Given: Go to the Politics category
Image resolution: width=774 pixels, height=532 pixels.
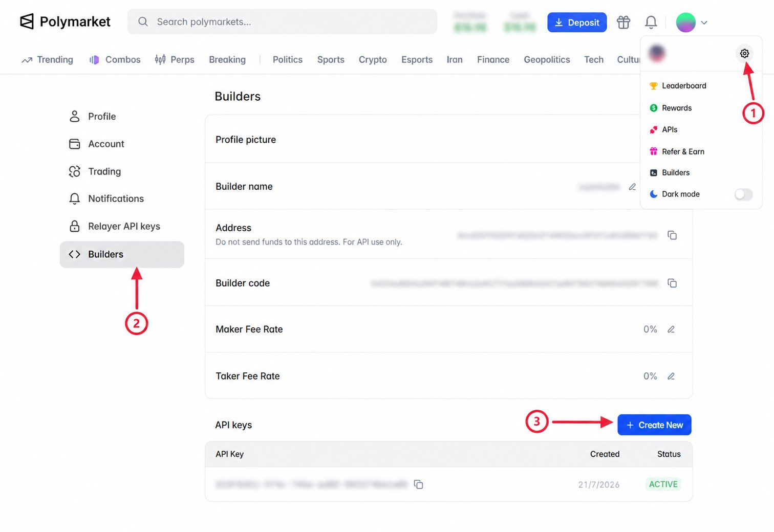Looking at the screenshot, I should pos(288,60).
